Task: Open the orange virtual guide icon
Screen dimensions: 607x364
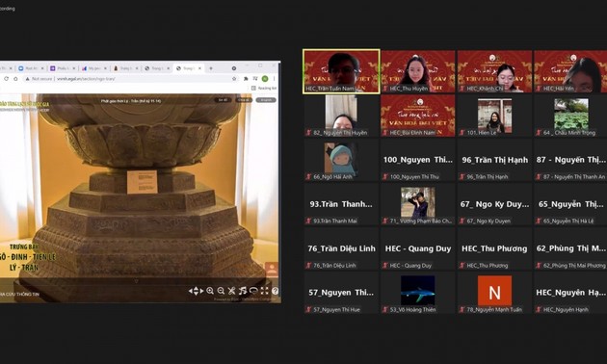Action: [x=272, y=270]
